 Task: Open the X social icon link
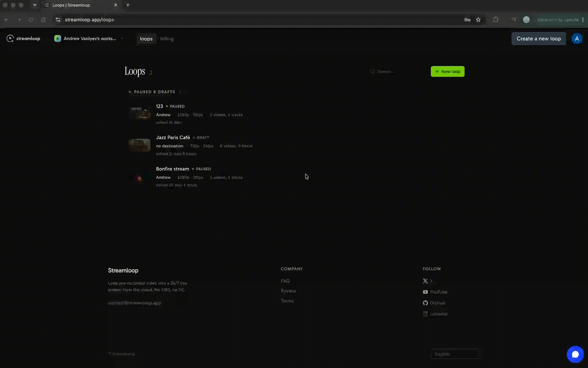coord(425,281)
